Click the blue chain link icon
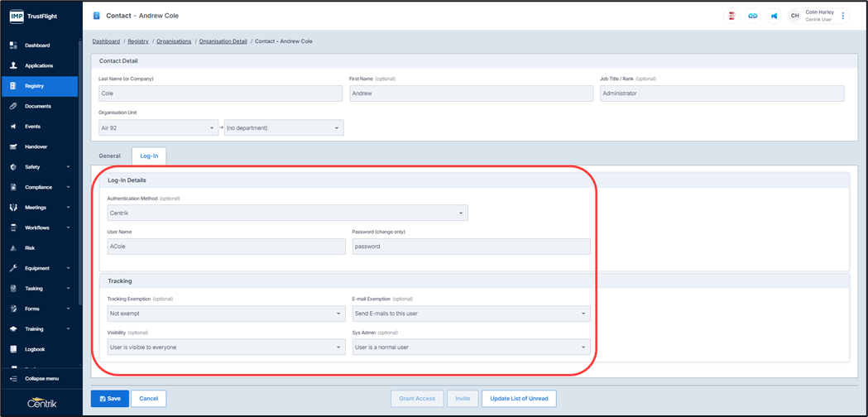The width and height of the screenshot is (868, 417). coord(752,16)
